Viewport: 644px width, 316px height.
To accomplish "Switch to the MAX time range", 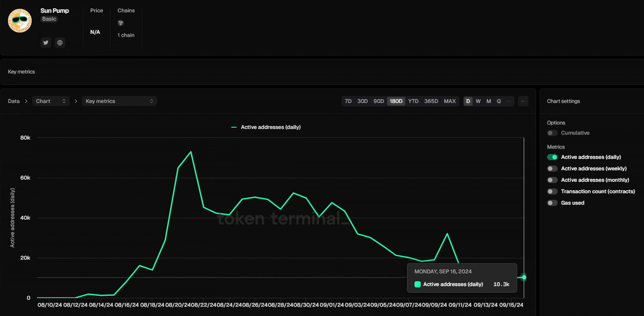I will click(x=450, y=101).
